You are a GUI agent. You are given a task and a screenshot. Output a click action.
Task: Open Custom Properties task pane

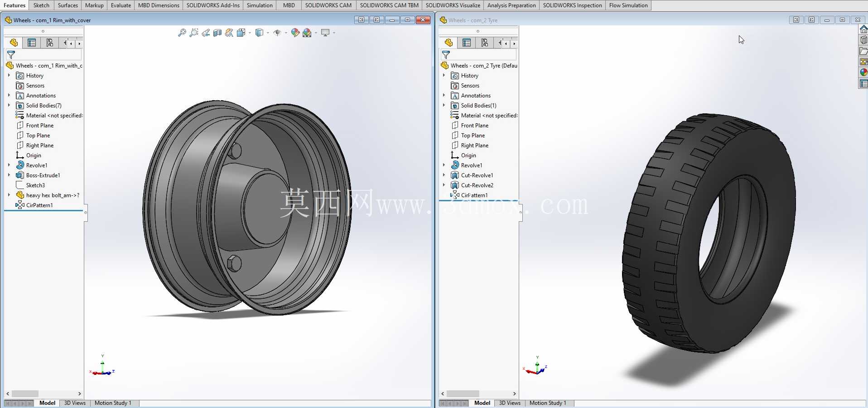point(863,83)
